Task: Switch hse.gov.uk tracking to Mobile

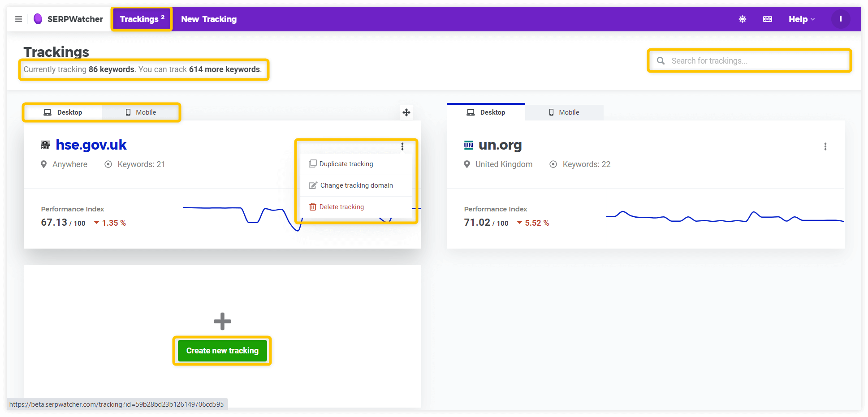Action: coord(141,112)
